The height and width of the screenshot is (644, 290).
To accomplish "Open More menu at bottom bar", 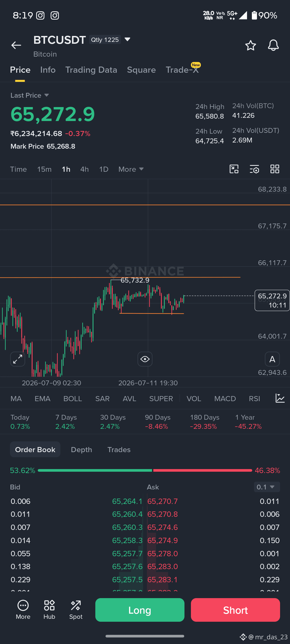I will coord(23,610).
